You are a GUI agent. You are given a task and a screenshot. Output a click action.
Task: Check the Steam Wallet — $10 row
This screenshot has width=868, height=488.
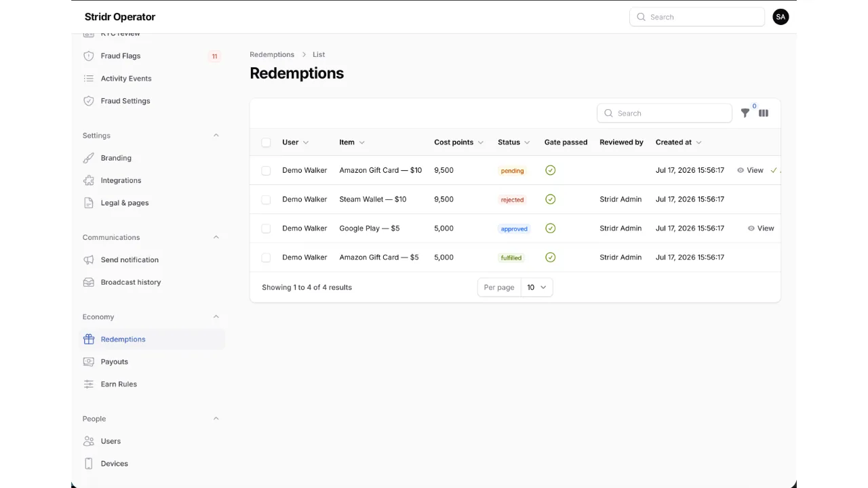pyautogui.click(x=266, y=199)
